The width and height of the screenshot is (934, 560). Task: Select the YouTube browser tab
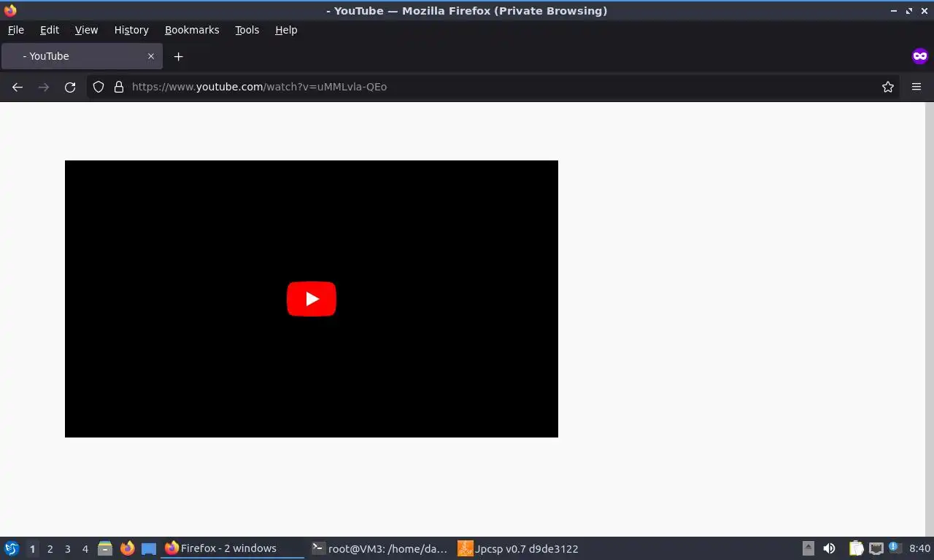click(x=82, y=56)
